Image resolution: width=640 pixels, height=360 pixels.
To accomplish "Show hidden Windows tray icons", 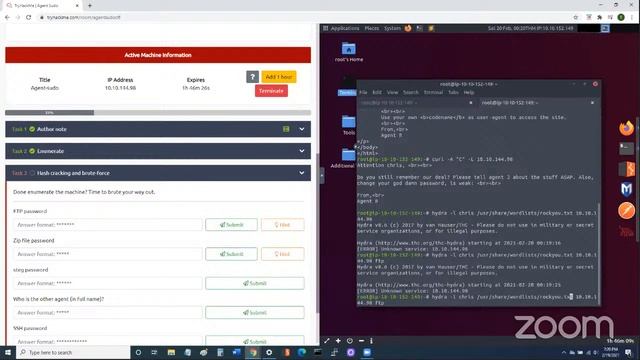I will pos(564,352).
